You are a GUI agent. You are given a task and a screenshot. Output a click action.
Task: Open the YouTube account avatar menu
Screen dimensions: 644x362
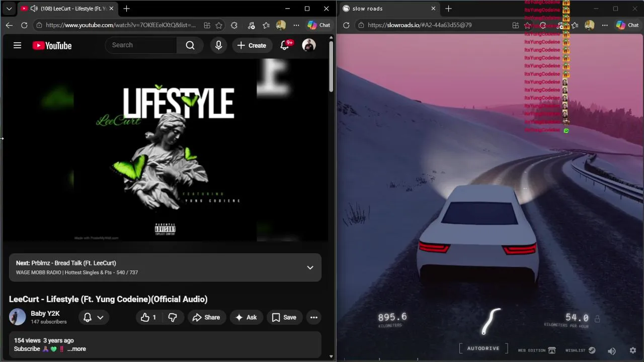[x=308, y=45]
